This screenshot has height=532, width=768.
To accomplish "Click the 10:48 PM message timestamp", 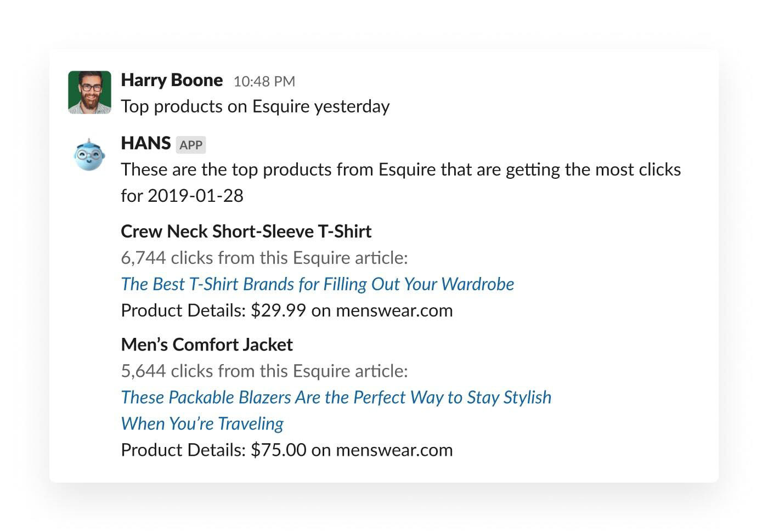I will 264,82.
